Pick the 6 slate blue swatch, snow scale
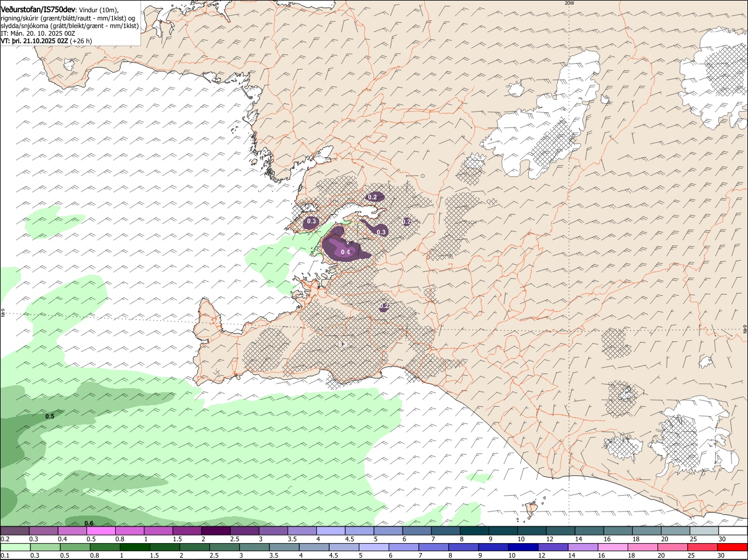Viewport: 748px width, 560px height. click(x=417, y=531)
